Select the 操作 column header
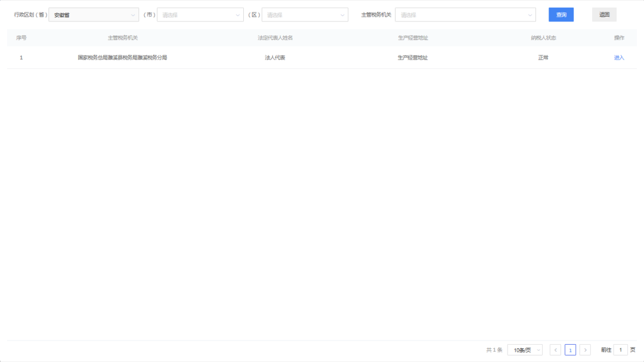This screenshot has height=362, width=644. (x=619, y=38)
